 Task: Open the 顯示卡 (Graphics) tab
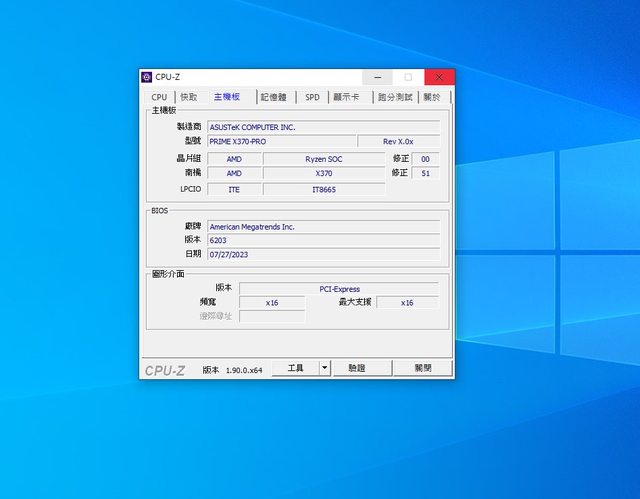[347, 97]
